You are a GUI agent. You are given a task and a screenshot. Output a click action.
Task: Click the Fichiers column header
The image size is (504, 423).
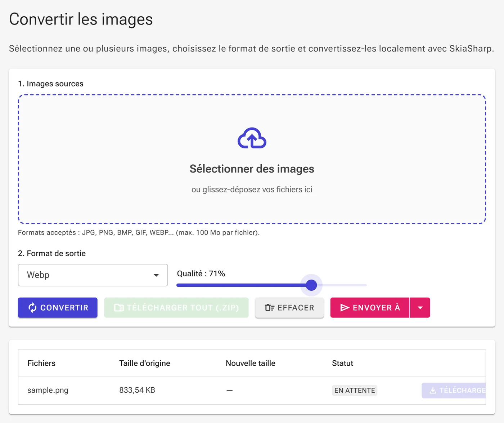pos(41,363)
